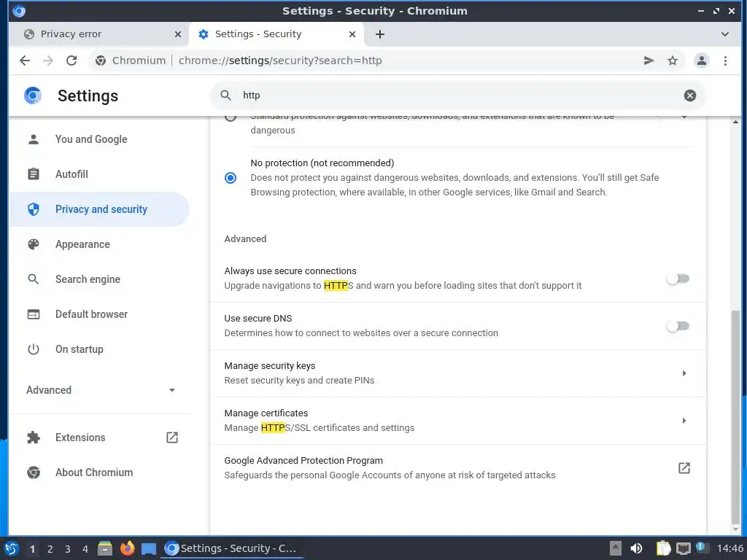Open the taskbar start menu icon
Screen dimensions: 747x560
[11, 548]
